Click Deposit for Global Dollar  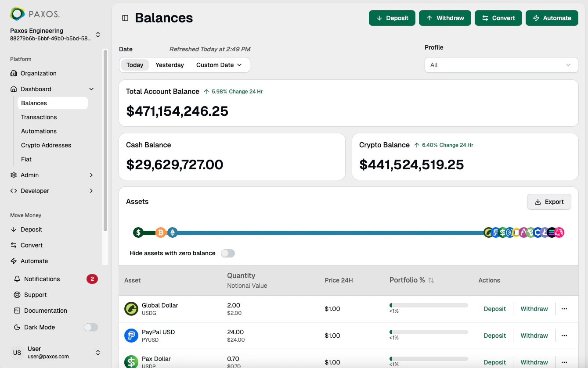495,309
